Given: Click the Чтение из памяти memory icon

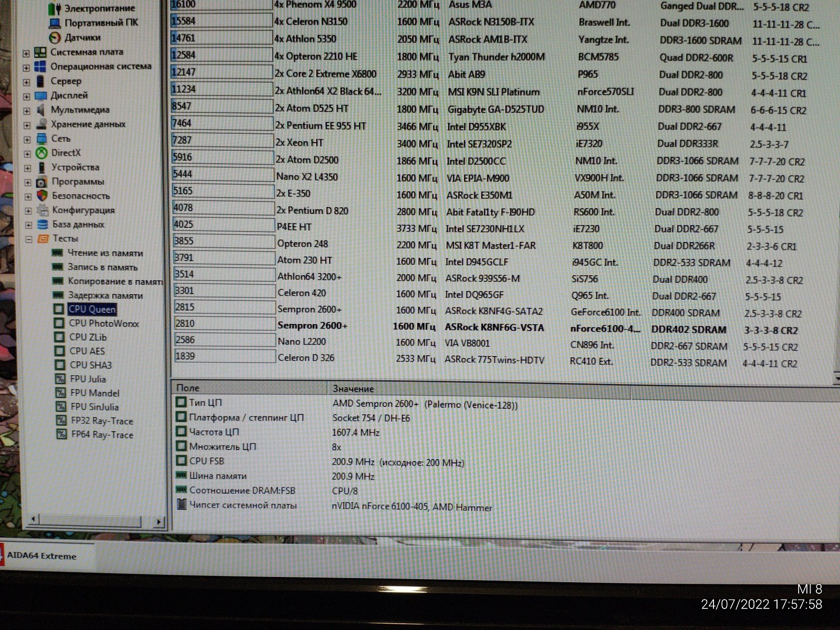Looking at the screenshot, I should tap(58, 253).
